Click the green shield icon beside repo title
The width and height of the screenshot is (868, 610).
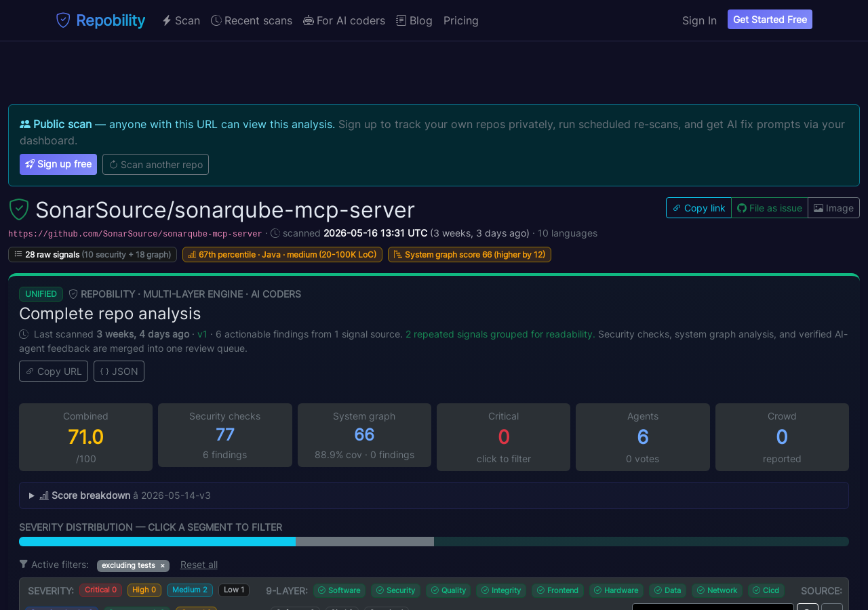[18, 209]
